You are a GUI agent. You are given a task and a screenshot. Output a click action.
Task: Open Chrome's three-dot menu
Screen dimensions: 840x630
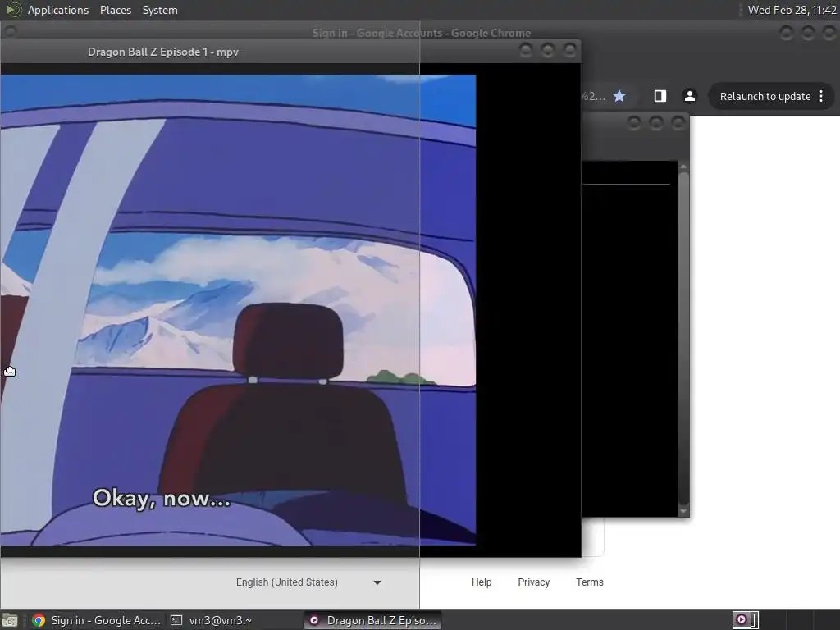pyautogui.click(x=821, y=96)
